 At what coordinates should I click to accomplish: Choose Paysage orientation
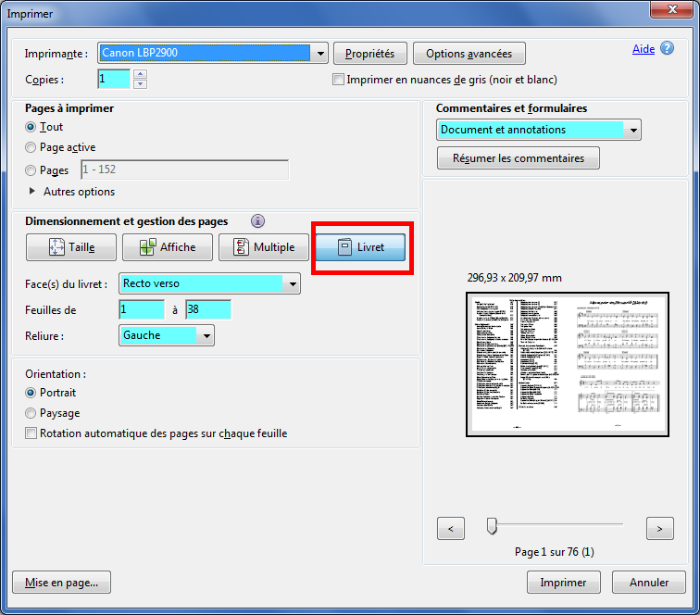pos(31,413)
